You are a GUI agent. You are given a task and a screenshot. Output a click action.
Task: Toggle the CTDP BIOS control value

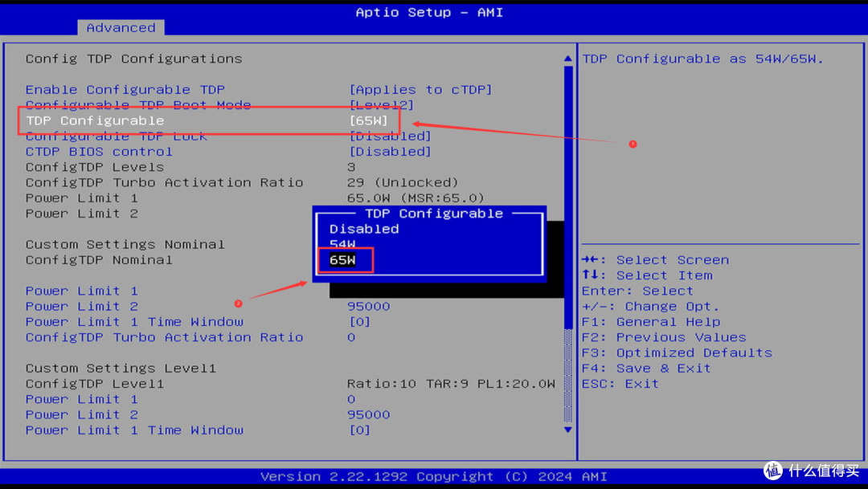[x=390, y=152]
